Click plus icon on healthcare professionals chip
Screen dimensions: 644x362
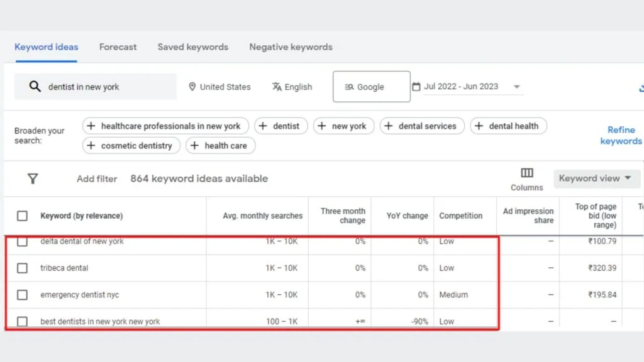(x=91, y=126)
